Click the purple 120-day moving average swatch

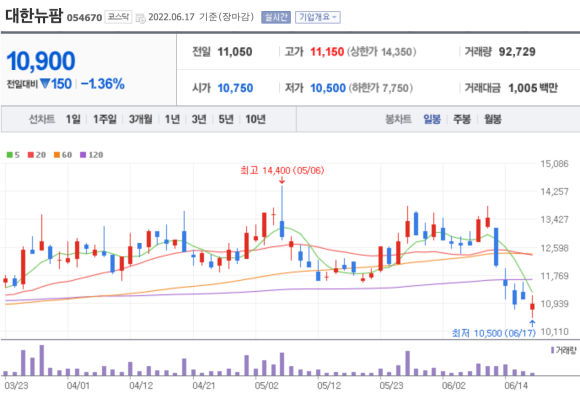pyautogui.click(x=83, y=155)
